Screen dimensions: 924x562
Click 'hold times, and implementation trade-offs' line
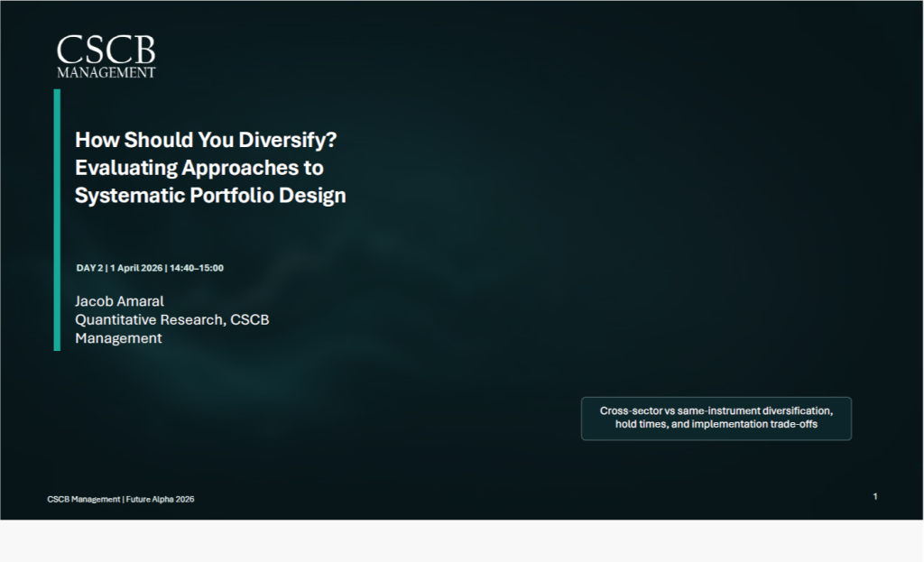pyautogui.click(x=716, y=424)
